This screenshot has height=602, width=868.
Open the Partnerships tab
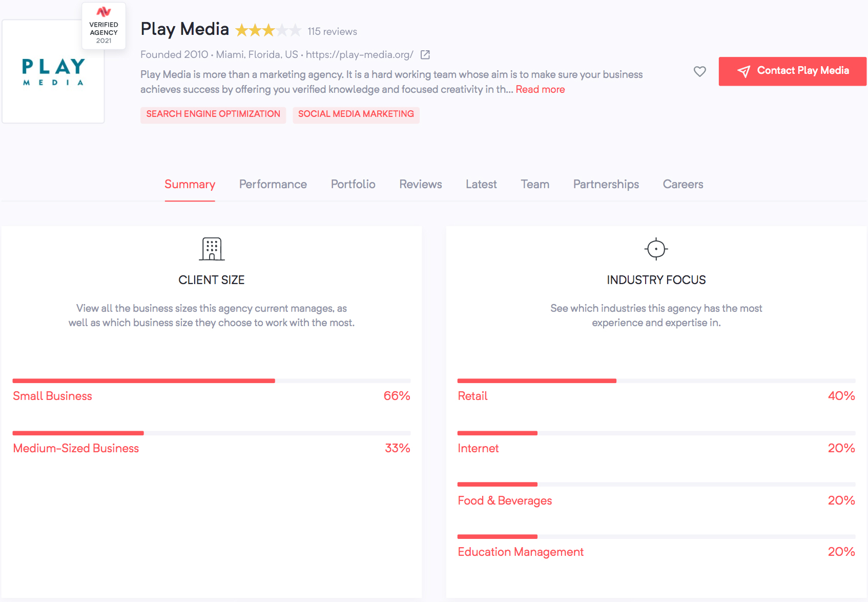[x=606, y=185]
